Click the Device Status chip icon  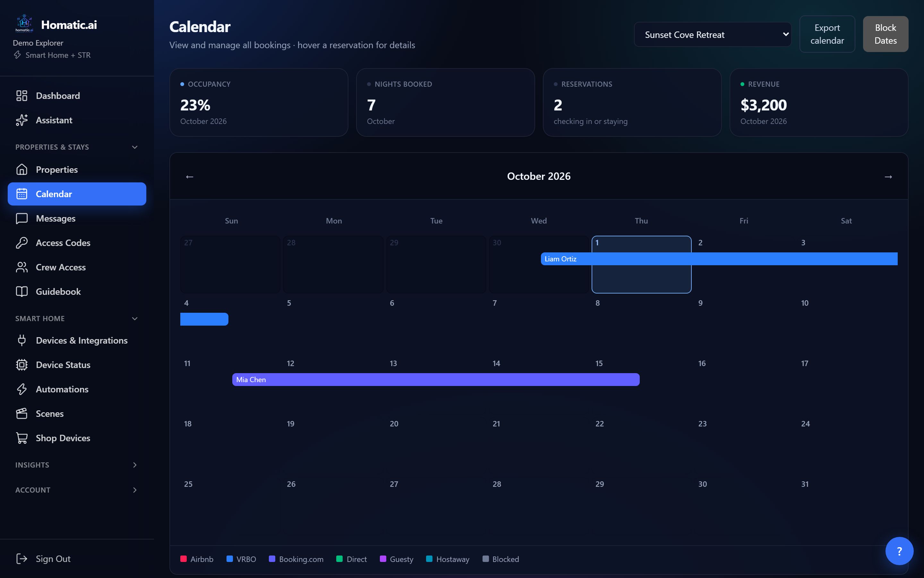click(22, 365)
